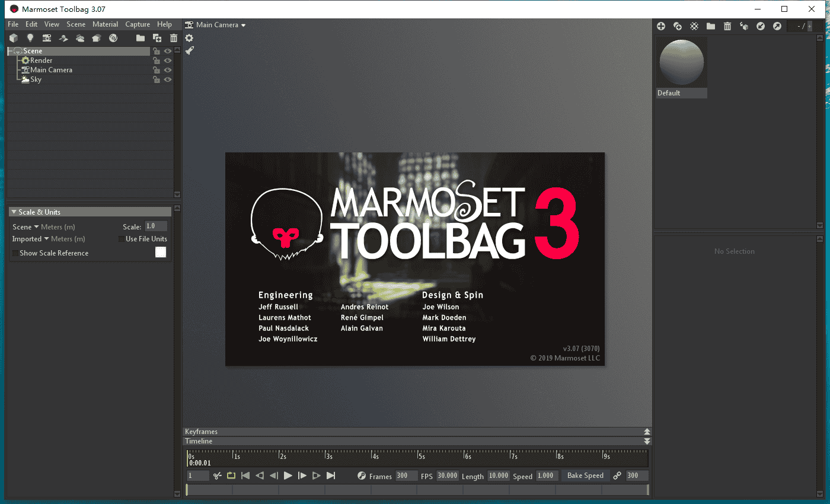Enable the Use File Units checkbox
The height and width of the screenshot is (504, 830).
[x=122, y=239]
